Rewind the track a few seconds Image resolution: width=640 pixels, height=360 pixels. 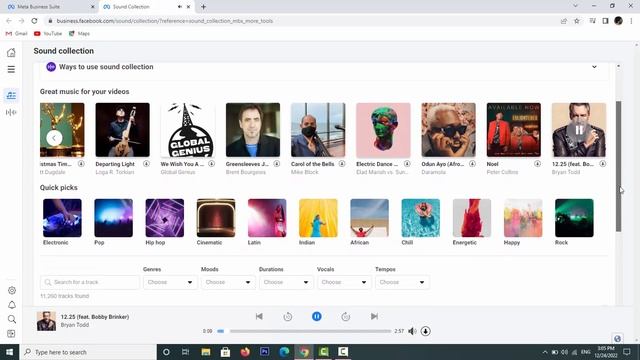pos(288,316)
